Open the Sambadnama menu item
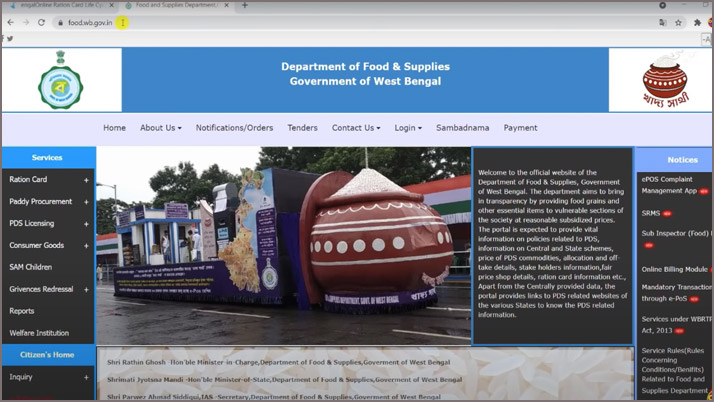This screenshot has height=402, width=714. 463,128
